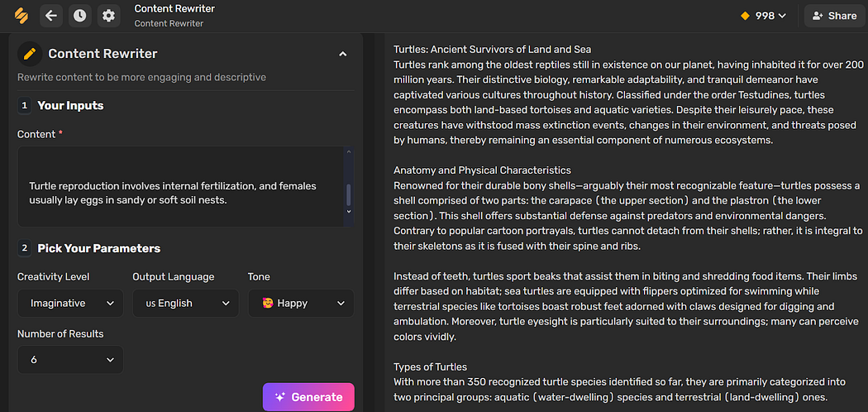The width and height of the screenshot is (868, 412).
Task: Click the Content Rewriter pencil icon
Action: pos(30,54)
